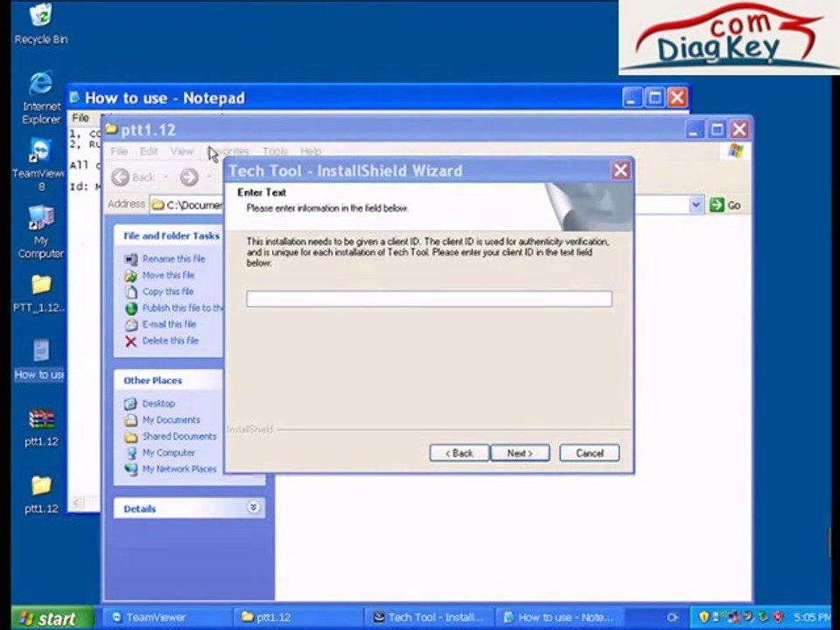The height and width of the screenshot is (630, 840).
Task: Click the green Go button
Action: pos(724,205)
